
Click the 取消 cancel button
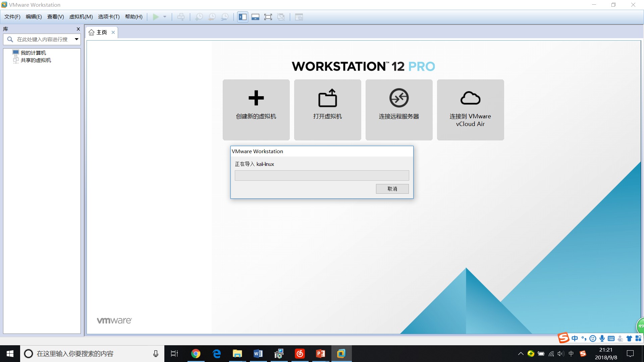[x=392, y=189]
